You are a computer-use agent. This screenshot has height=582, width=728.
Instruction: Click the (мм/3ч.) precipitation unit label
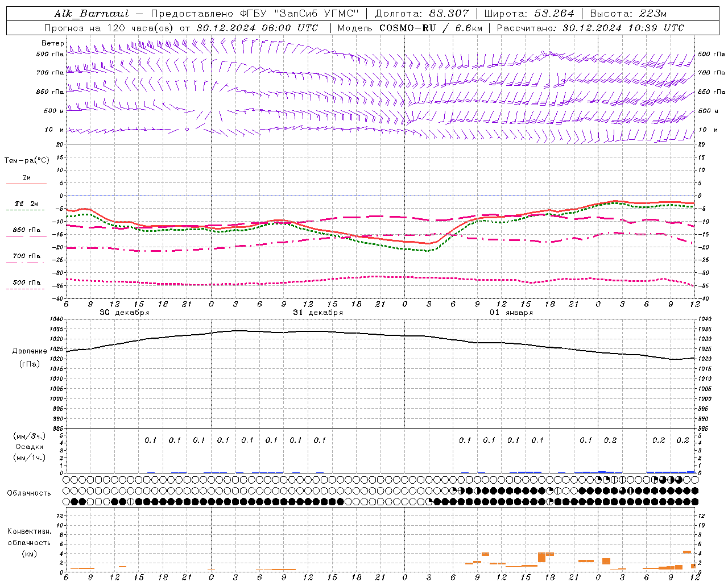point(30,436)
